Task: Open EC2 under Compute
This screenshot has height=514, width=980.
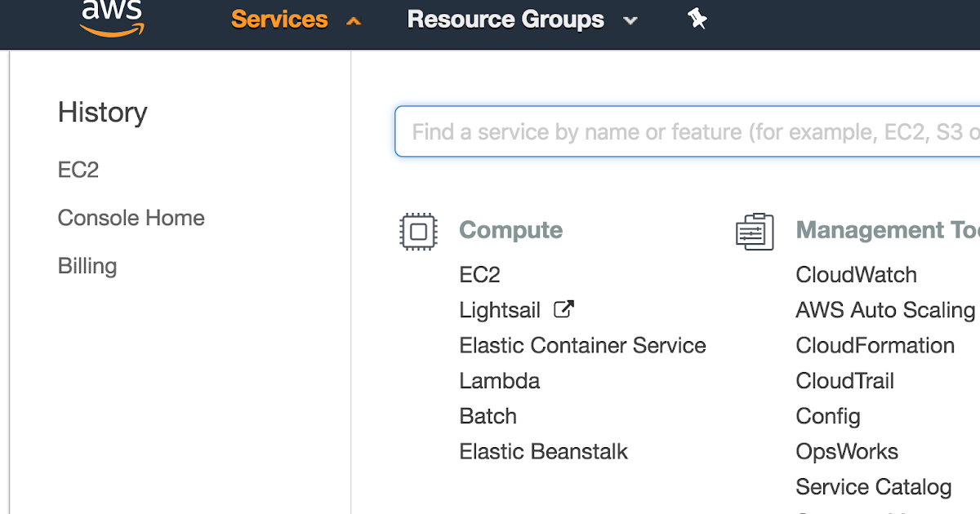Action: [479, 275]
